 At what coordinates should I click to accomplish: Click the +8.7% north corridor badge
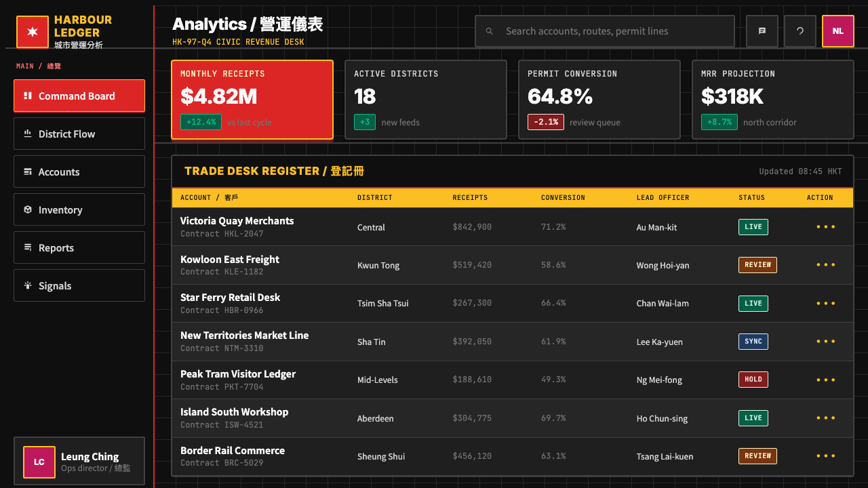(x=719, y=122)
